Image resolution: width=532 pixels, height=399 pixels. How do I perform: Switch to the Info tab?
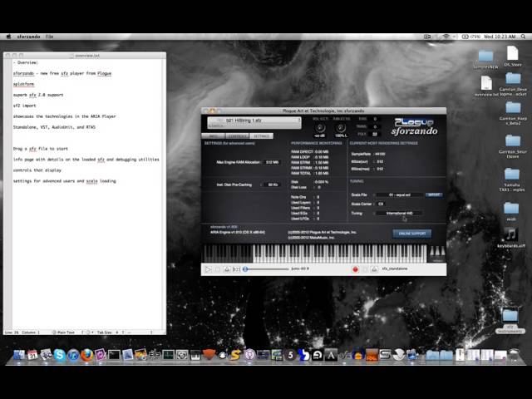[x=213, y=136]
